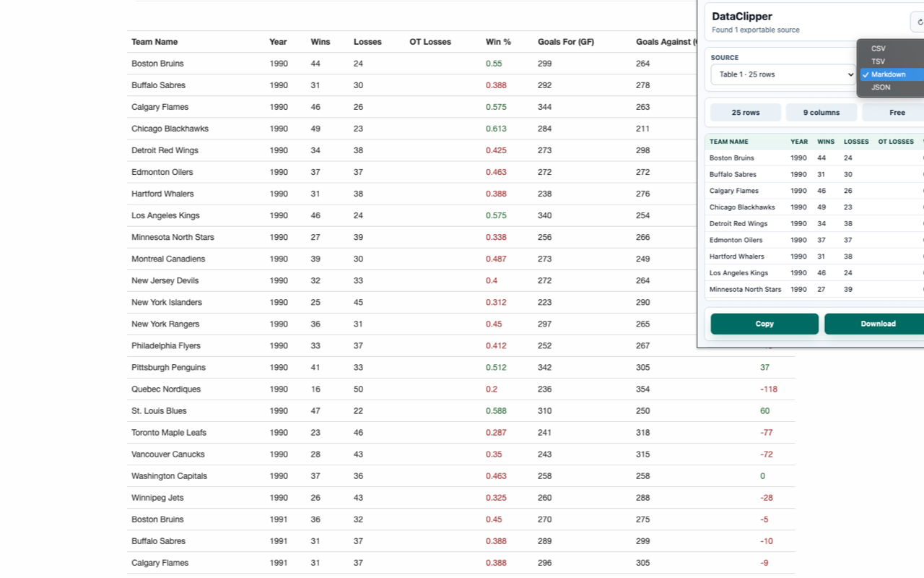Click the 9 columns badge
924x578 pixels.
point(821,113)
